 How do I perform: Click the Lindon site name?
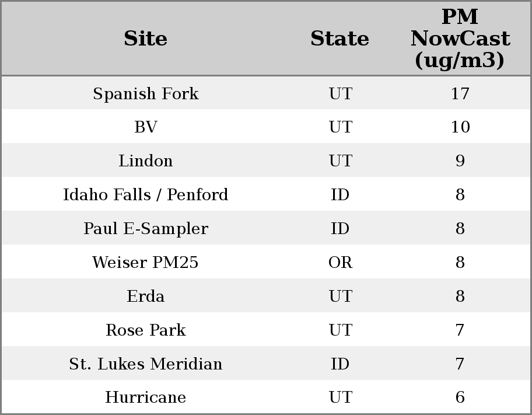pyautogui.click(x=146, y=161)
